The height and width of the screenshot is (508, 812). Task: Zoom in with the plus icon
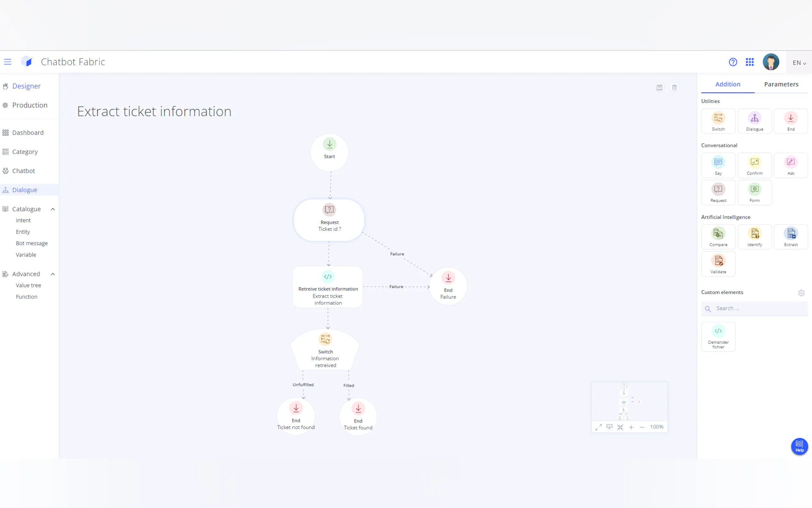pyautogui.click(x=631, y=427)
